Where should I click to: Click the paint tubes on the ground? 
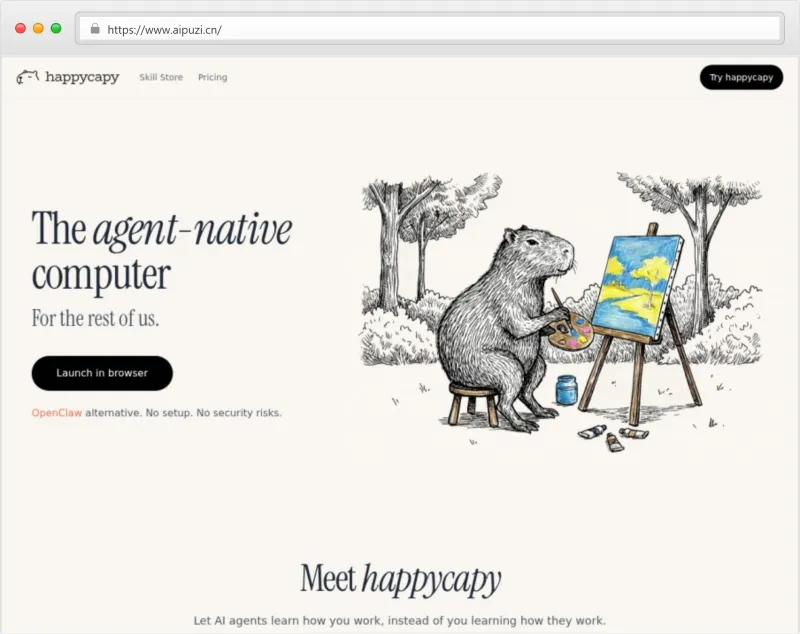[613, 437]
